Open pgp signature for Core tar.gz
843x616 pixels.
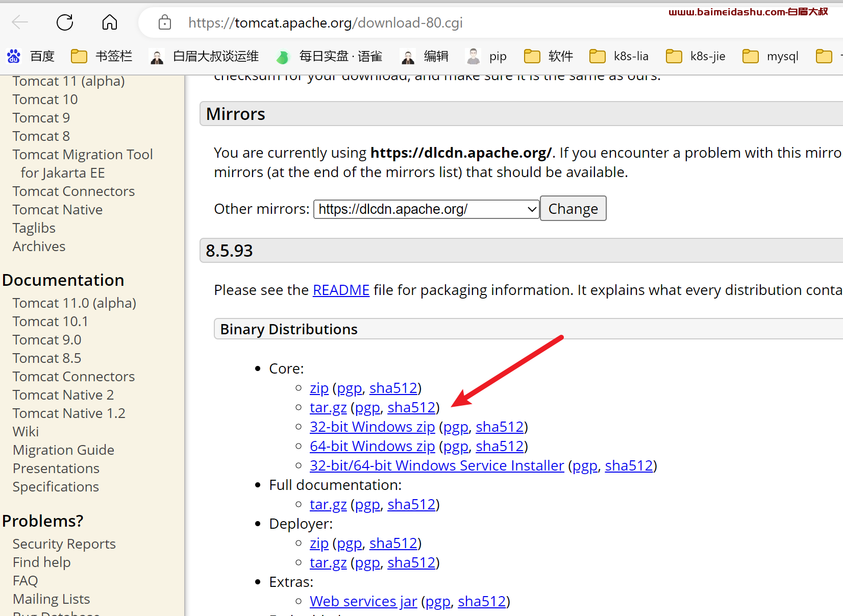pos(367,407)
